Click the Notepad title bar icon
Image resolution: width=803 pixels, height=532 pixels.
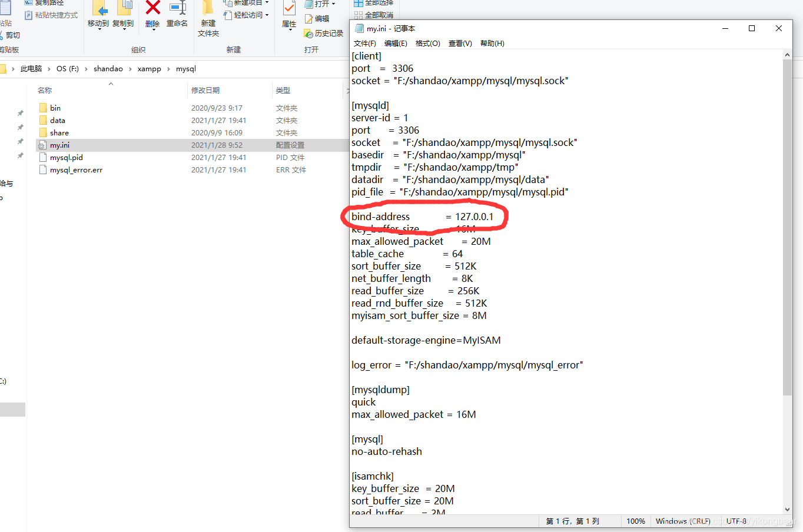pos(359,28)
